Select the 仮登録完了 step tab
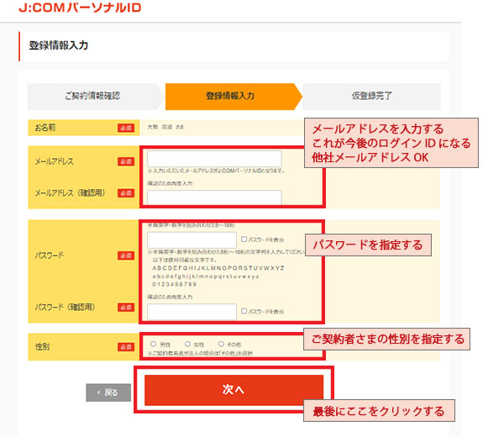 coord(371,96)
